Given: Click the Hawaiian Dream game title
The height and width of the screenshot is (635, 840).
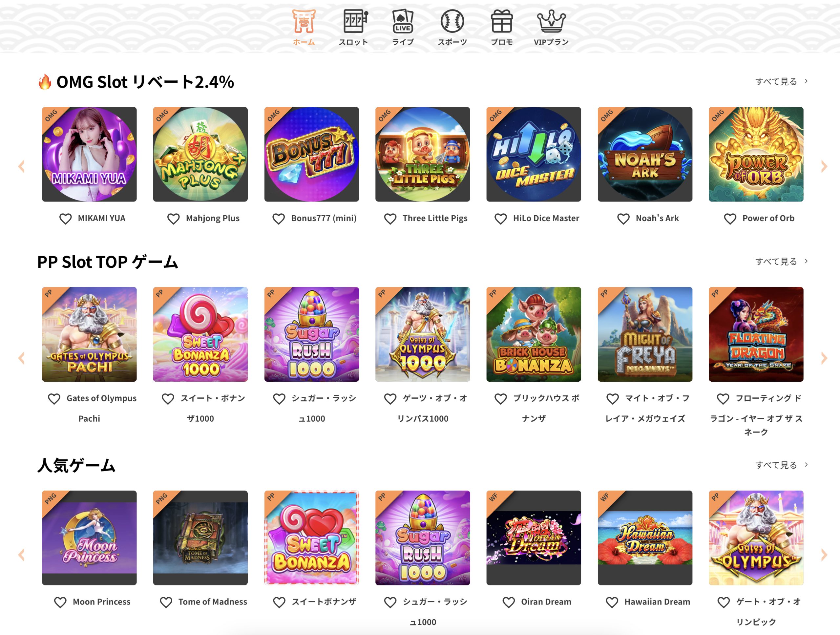Looking at the screenshot, I should [657, 602].
